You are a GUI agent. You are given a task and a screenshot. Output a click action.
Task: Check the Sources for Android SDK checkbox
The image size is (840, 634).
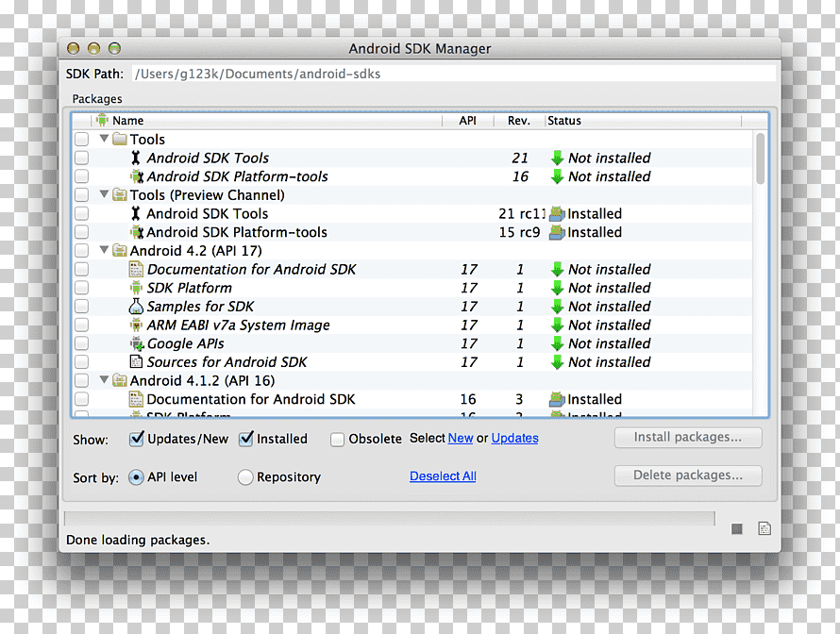[x=81, y=362]
